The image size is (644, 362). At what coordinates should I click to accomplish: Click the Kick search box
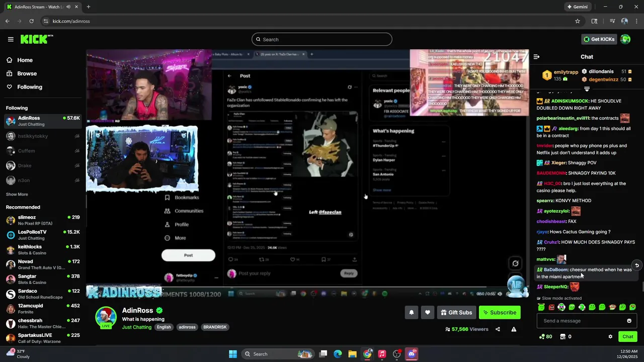[x=322, y=39]
